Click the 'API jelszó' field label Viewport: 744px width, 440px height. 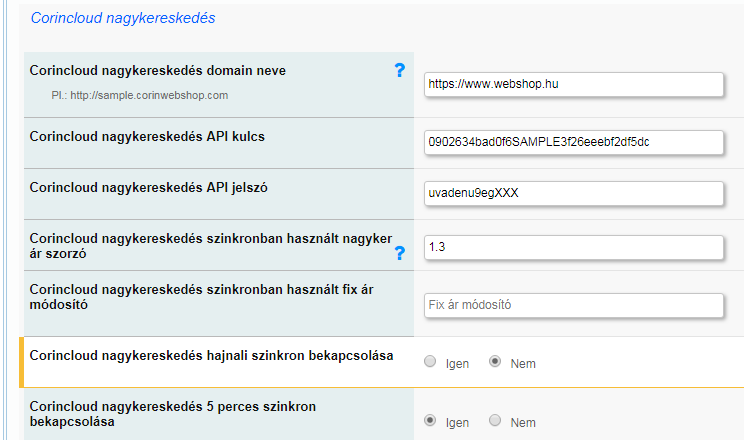pyautogui.click(x=149, y=186)
